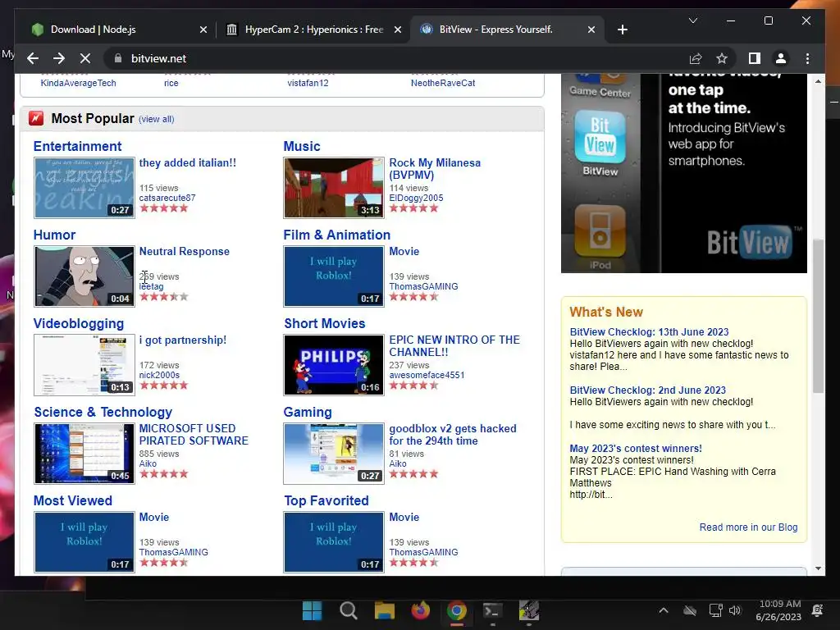The height and width of the screenshot is (630, 840).
Task: Click the bitview.net address bar
Action: click(396, 58)
